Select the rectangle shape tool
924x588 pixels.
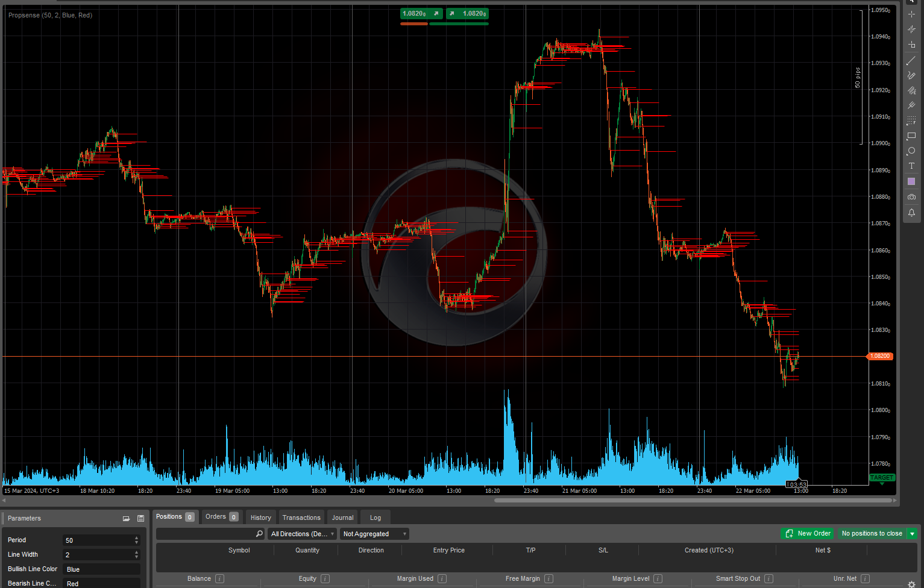pos(911,136)
